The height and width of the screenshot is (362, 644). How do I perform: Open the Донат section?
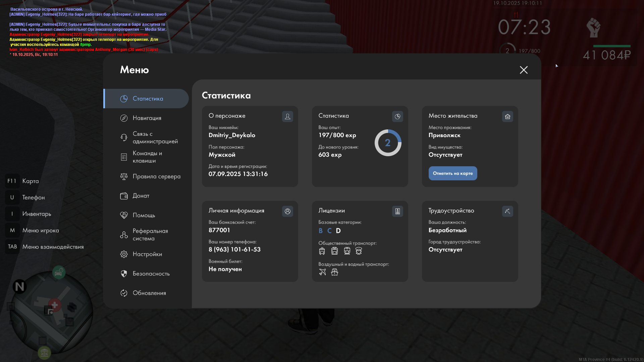point(141,196)
